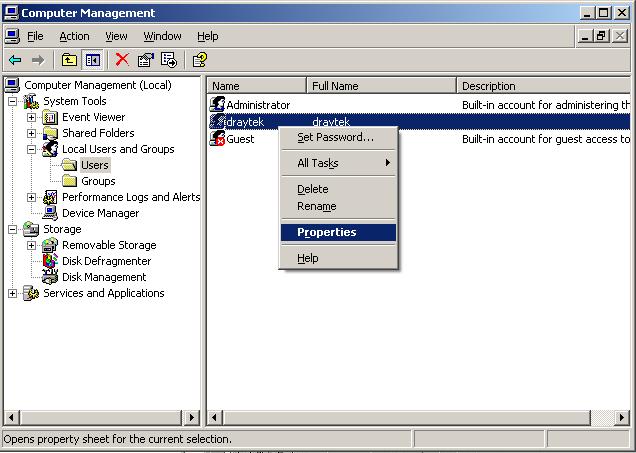636x453 pixels.
Task: Click the Guest user account icon
Action: point(217,138)
